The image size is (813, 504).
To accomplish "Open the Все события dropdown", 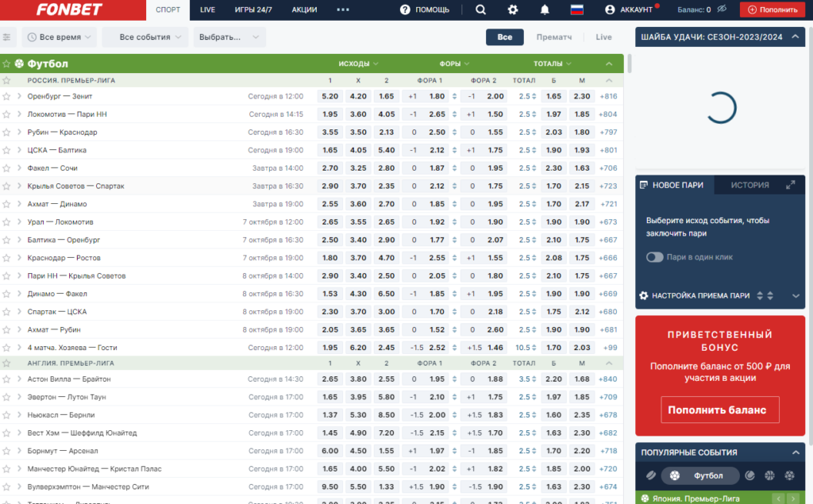I will coord(145,37).
